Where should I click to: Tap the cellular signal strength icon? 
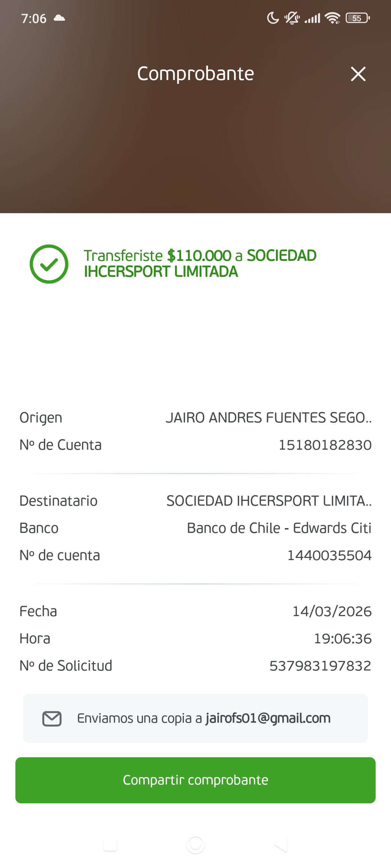[x=312, y=18]
